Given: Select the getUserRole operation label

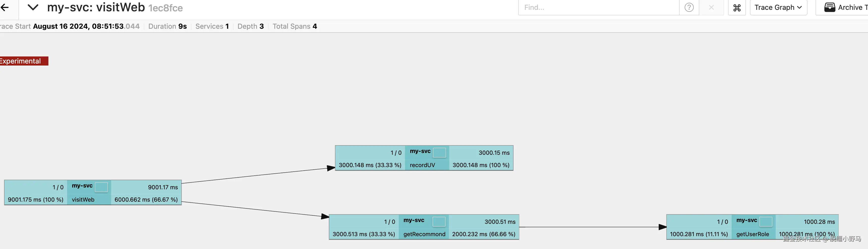Looking at the screenshot, I should [753, 234].
